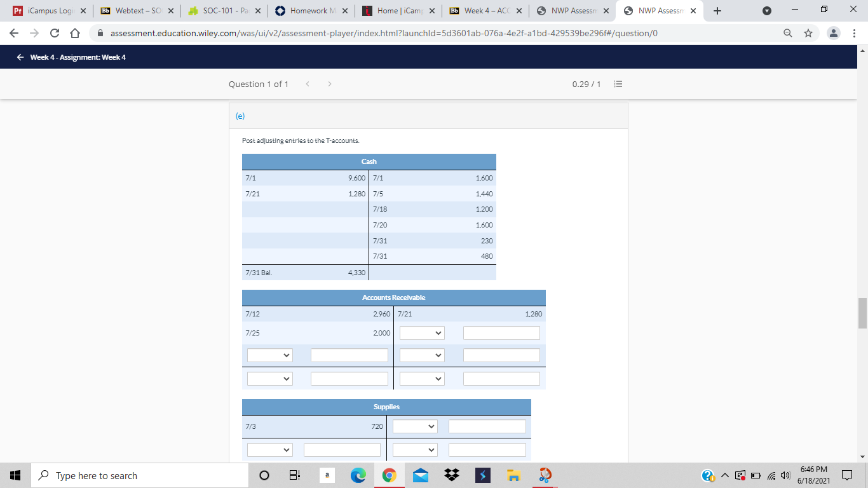868x488 pixels.
Task: Open the browser home page icon
Action: pos(75,34)
